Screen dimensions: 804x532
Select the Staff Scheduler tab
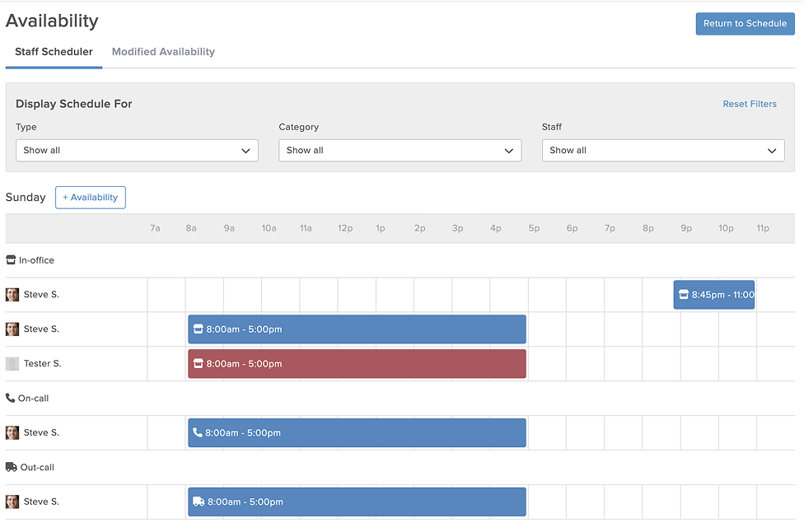[x=54, y=52]
